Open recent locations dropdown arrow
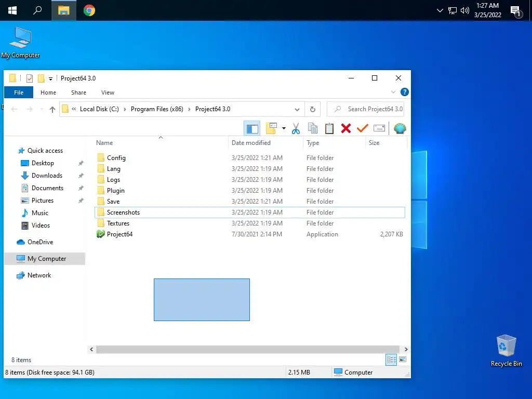Viewport: 532px width, 399px height. 42,109
